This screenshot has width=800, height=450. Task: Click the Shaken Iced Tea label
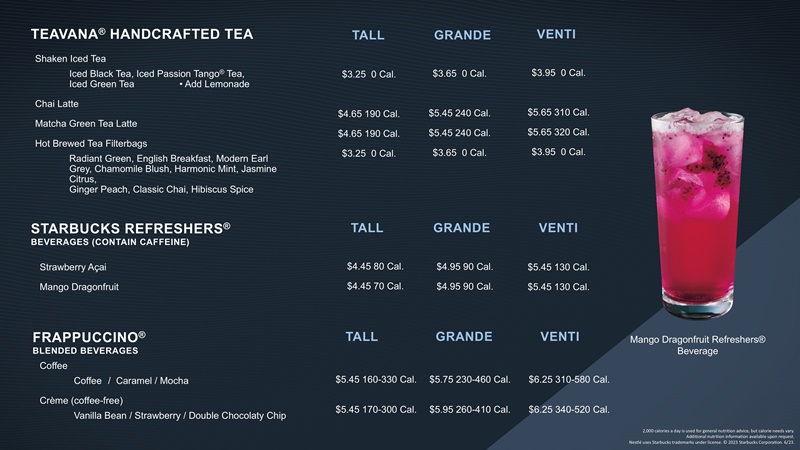coord(65,59)
